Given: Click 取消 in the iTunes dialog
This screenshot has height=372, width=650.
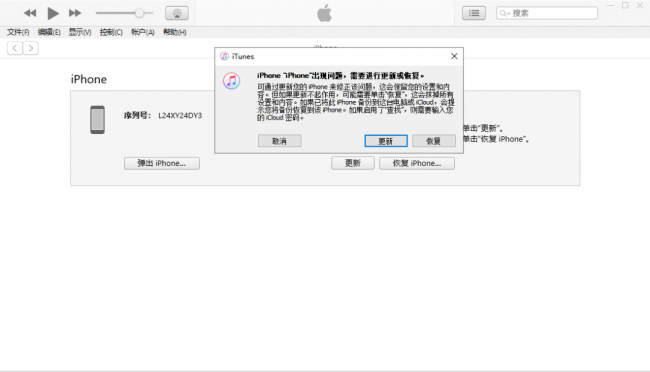Looking at the screenshot, I should (x=279, y=141).
